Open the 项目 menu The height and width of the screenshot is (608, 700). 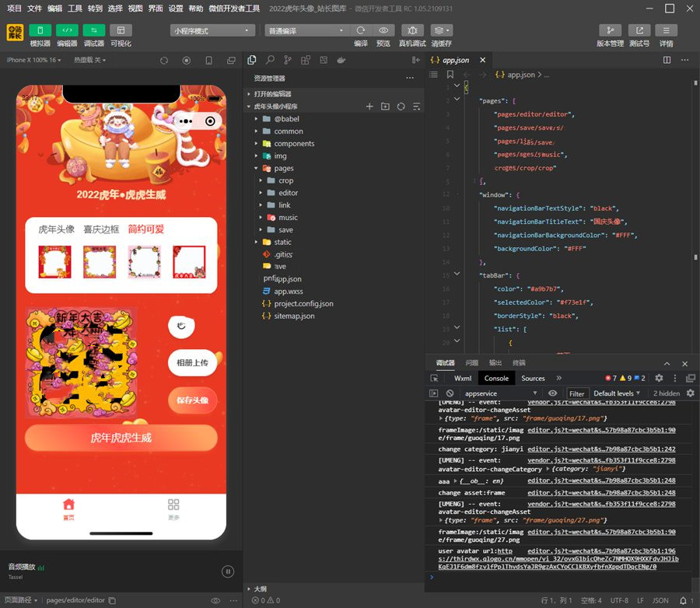[14, 8]
